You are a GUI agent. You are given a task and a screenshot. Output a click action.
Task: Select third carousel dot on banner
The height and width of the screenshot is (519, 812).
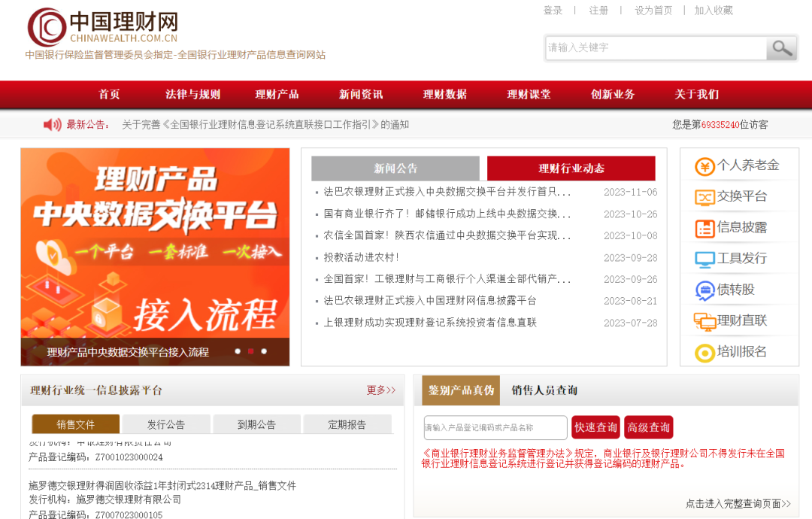click(x=264, y=351)
